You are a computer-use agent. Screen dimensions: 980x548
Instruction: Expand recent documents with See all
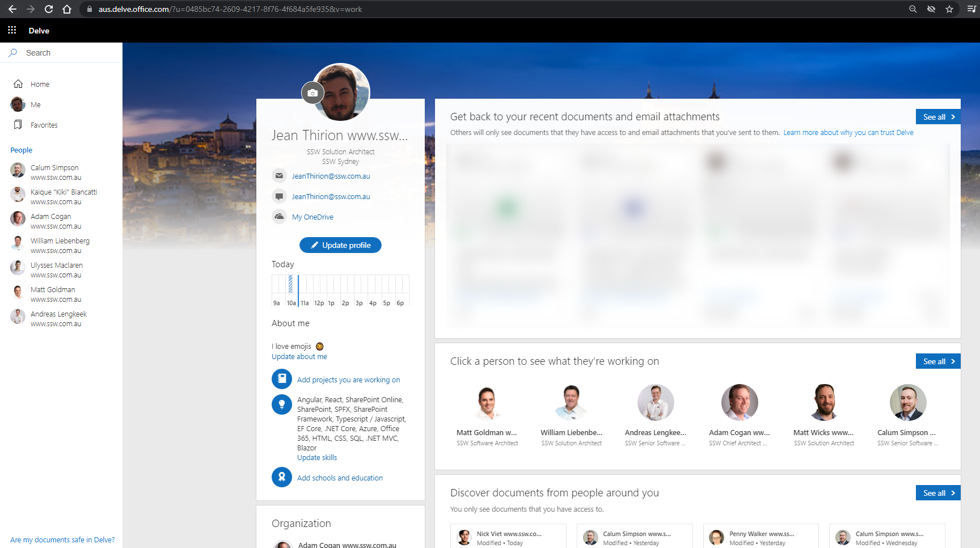click(x=938, y=117)
